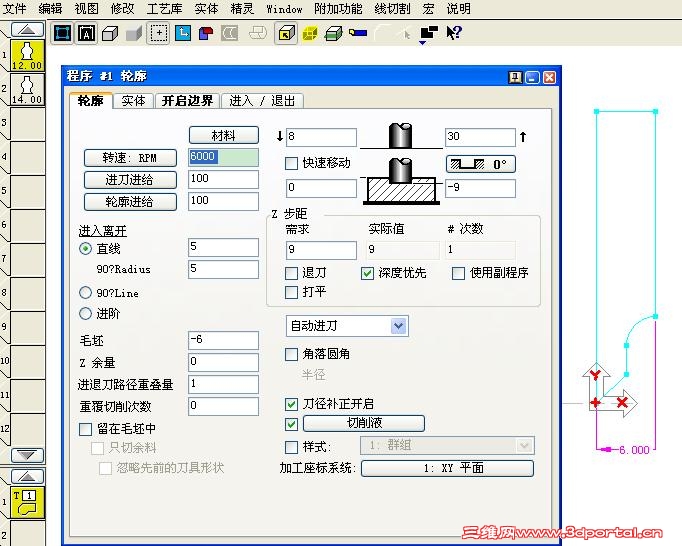This screenshot has height=546, width=682.
Task: Click the 材料 button
Action: point(224,135)
